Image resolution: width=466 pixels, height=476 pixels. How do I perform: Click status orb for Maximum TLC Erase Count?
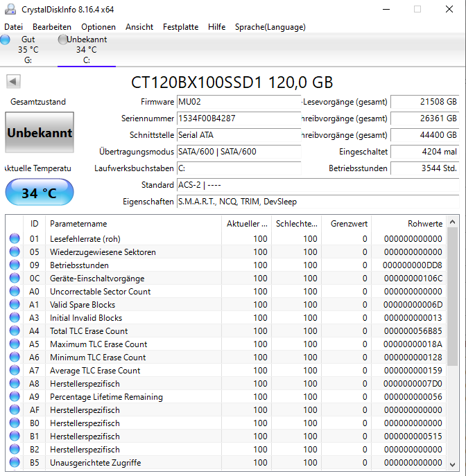coord(15,344)
